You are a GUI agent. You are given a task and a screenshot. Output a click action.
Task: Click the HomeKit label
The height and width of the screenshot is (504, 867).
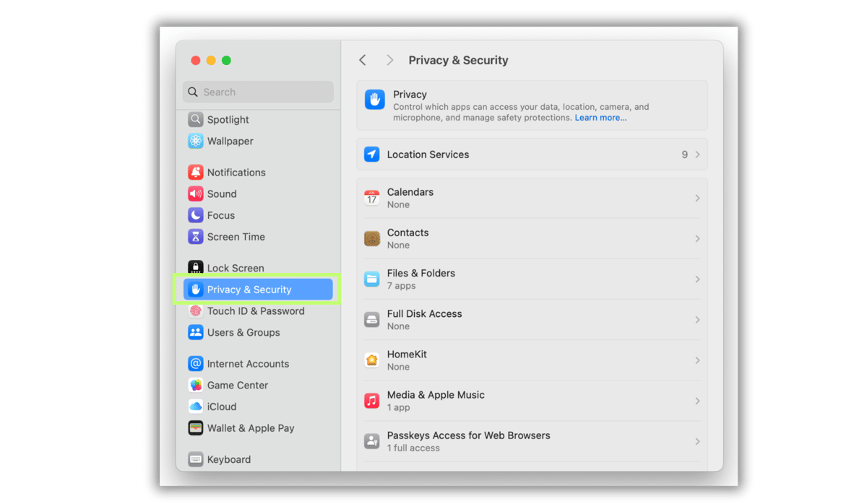tap(407, 354)
